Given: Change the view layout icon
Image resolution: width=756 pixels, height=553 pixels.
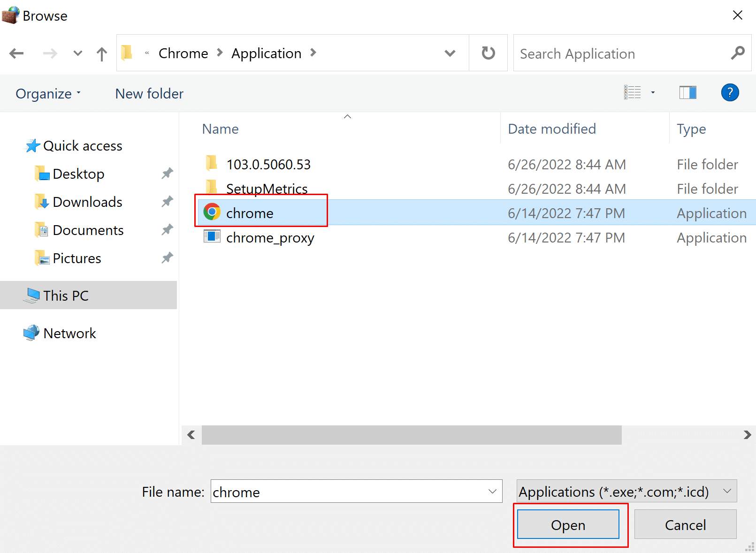Looking at the screenshot, I should 633,92.
